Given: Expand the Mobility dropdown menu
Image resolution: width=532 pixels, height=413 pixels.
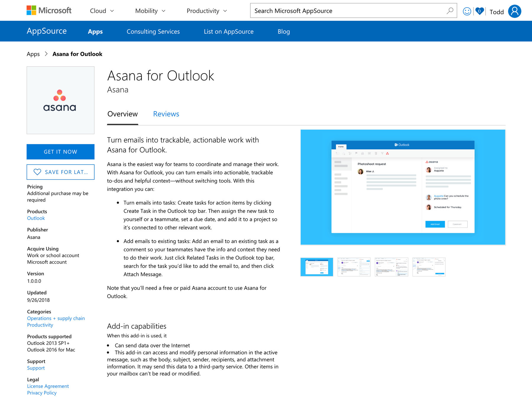Looking at the screenshot, I should tap(150, 11).
